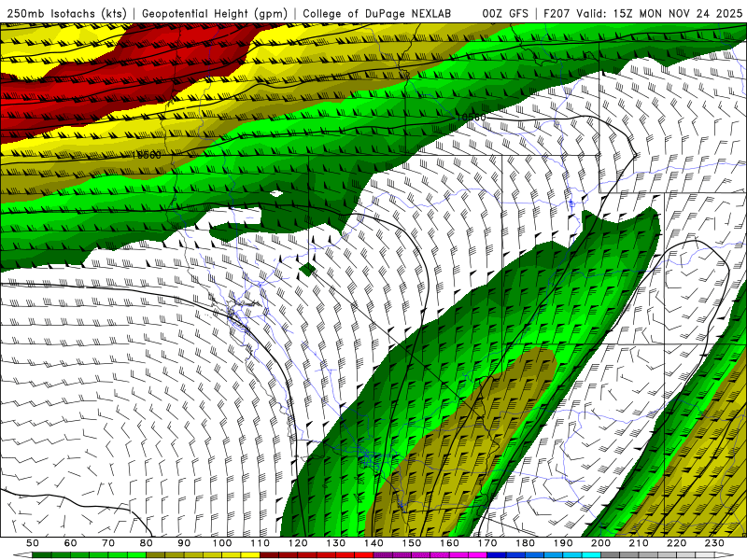
Task: Click the 160 value on the color scale
Action: 449,543
